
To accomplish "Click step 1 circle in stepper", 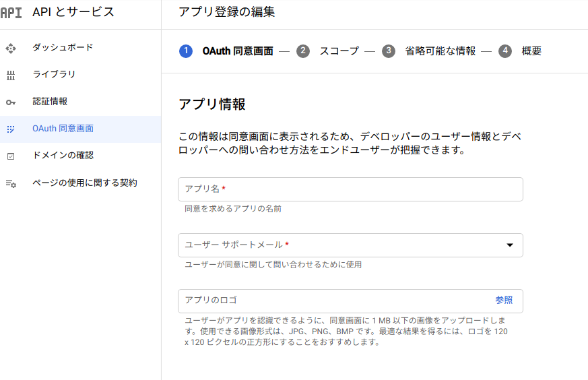I will coord(186,51).
